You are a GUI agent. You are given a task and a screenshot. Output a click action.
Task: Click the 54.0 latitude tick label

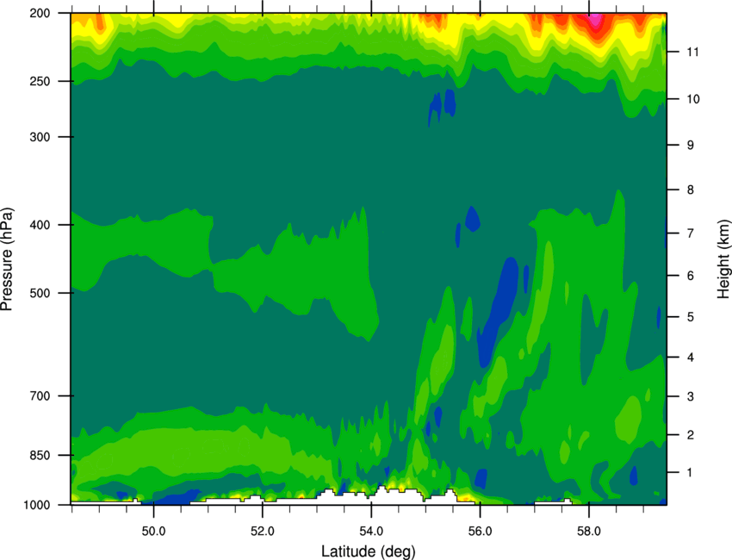click(x=371, y=532)
